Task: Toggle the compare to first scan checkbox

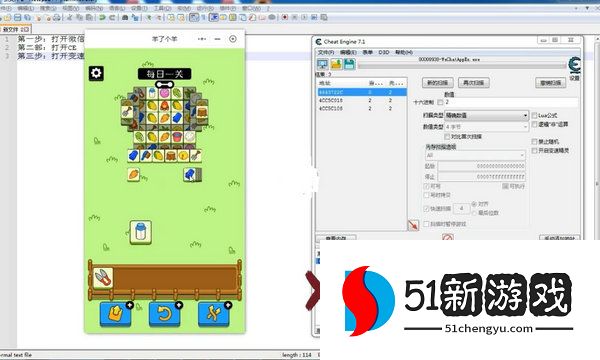Action: (x=447, y=137)
